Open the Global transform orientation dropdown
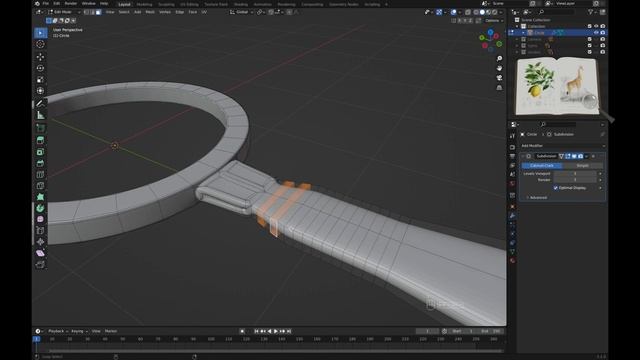 [x=241, y=12]
